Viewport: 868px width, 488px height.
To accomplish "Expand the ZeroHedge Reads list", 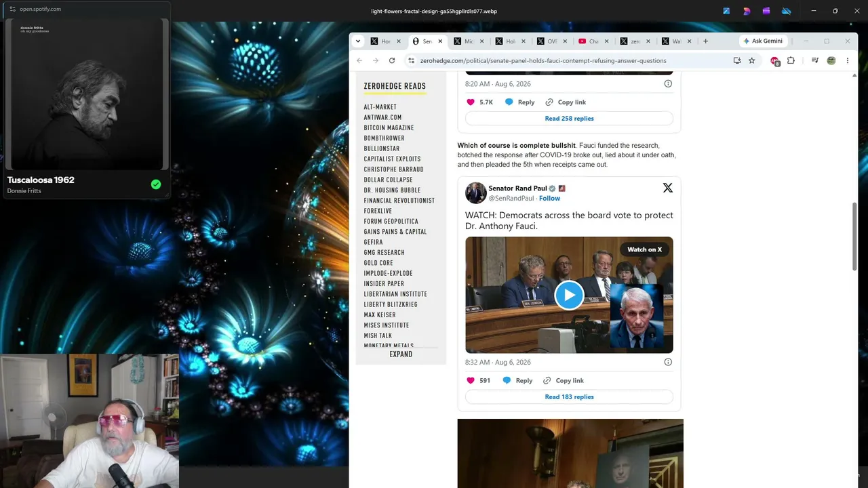I will click(401, 354).
